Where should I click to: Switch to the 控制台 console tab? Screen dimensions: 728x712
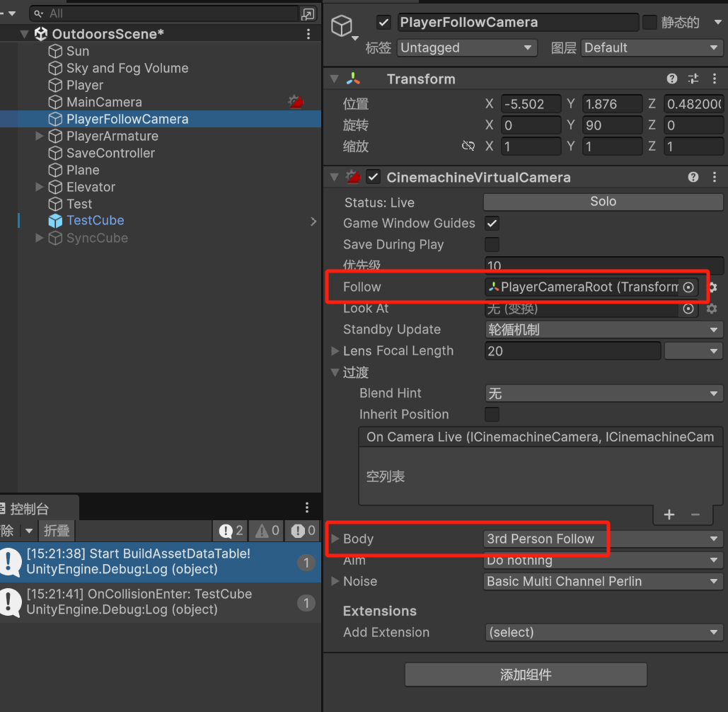(x=28, y=507)
